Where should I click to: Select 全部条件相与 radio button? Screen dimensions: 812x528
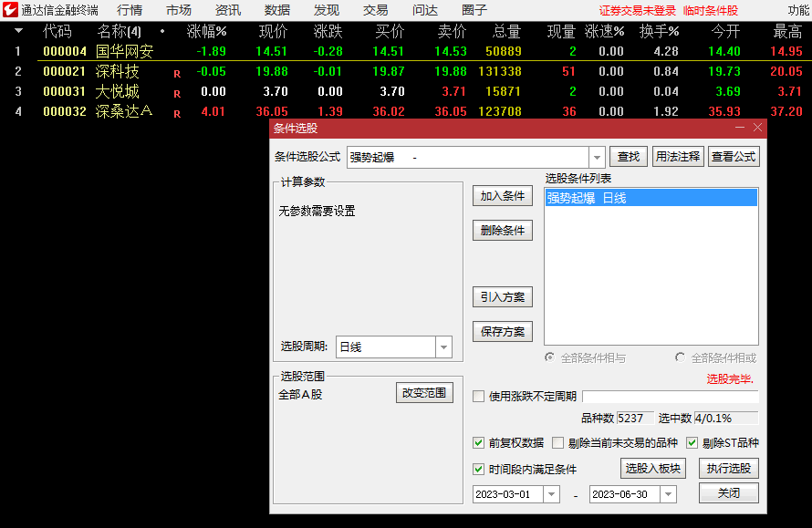pyautogui.click(x=549, y=357)
